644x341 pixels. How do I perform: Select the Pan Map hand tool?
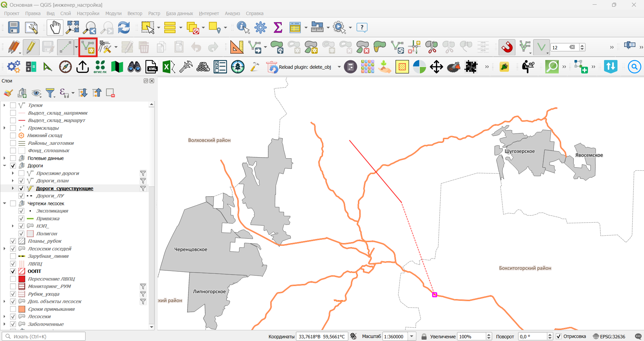[x=55, y=27]
